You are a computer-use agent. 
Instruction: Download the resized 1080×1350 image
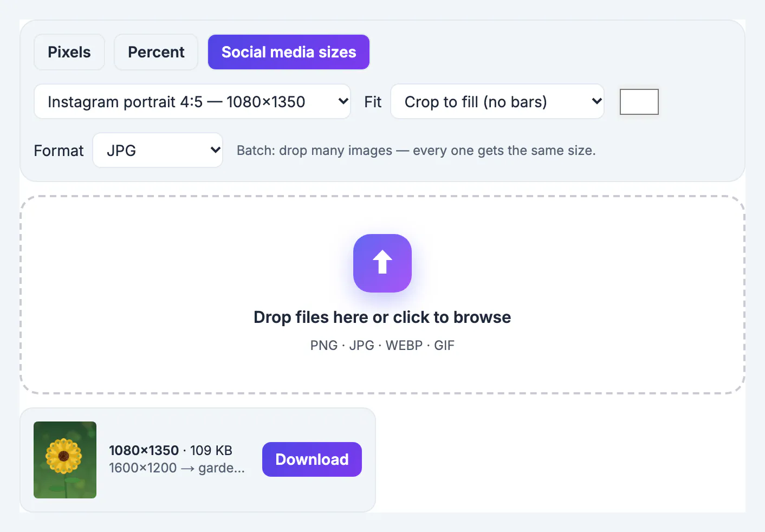click(312, 459)
